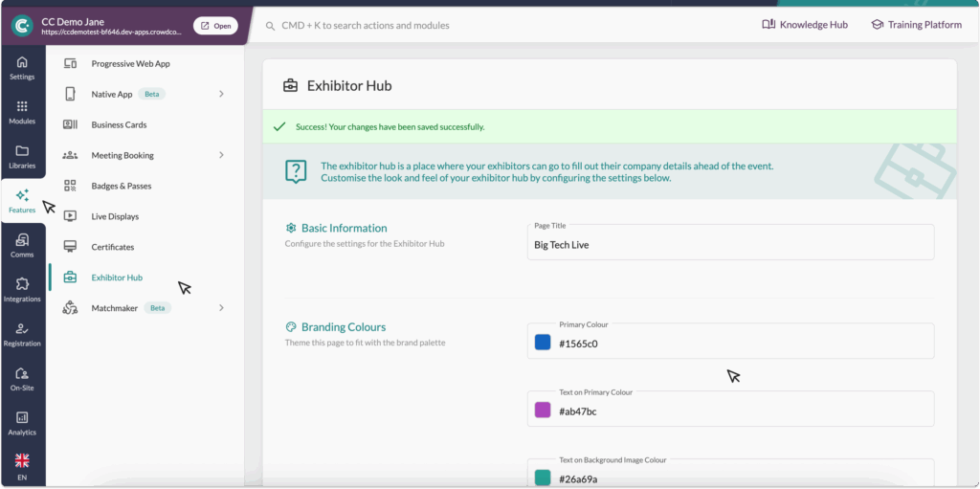The height and width of the screenshot is (489, 980).
Task: Open Integrations puzzle icon
Action: pyautogui.click(x=22, y=289)
